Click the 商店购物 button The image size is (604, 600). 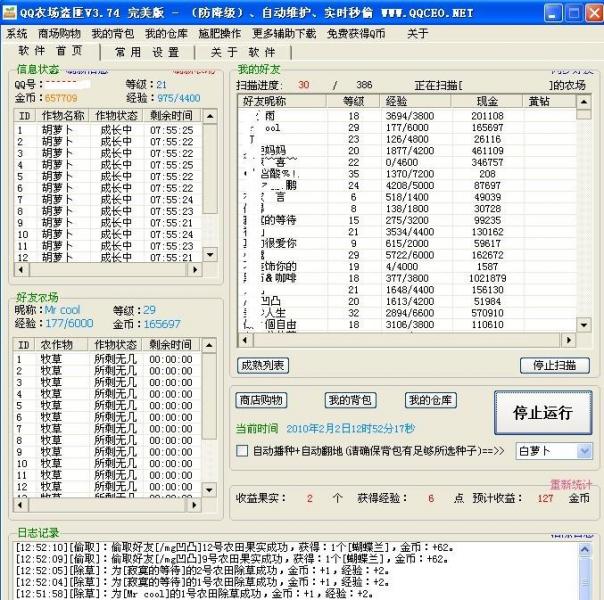[261, 400]
